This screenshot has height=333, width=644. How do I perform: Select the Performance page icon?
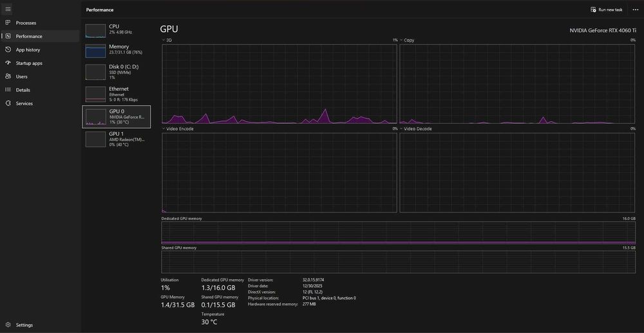point(8,36)
